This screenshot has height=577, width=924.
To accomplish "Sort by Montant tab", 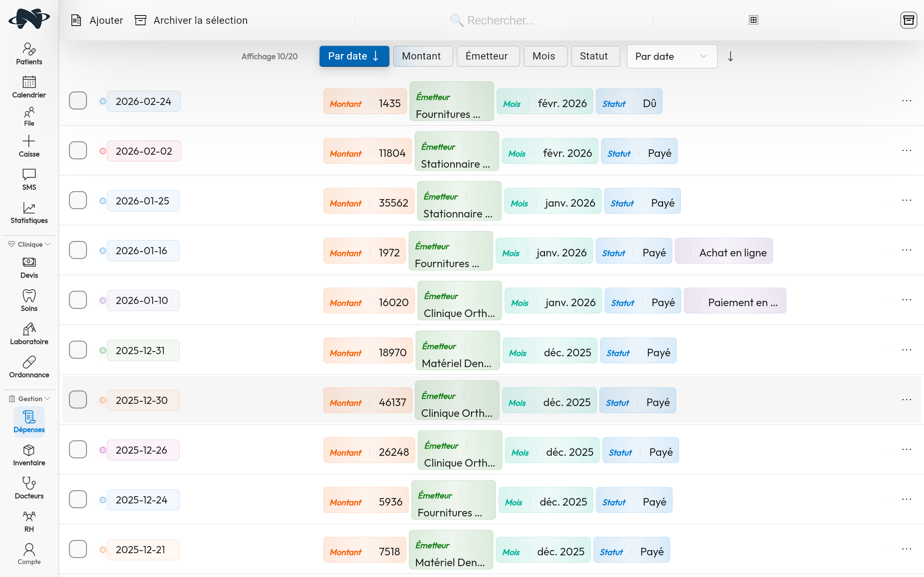I will click(422, 57).
